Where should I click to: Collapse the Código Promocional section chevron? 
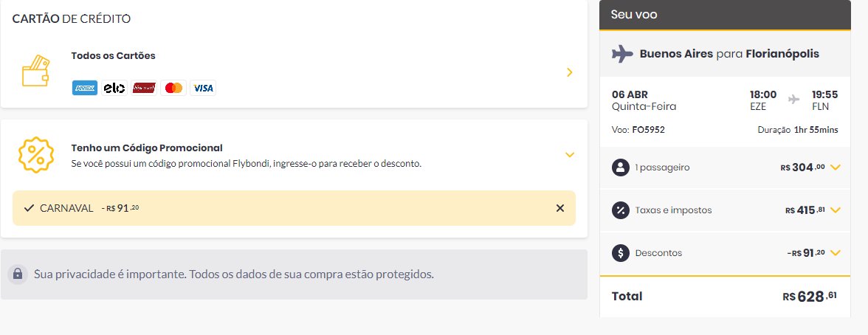[570, 155]
